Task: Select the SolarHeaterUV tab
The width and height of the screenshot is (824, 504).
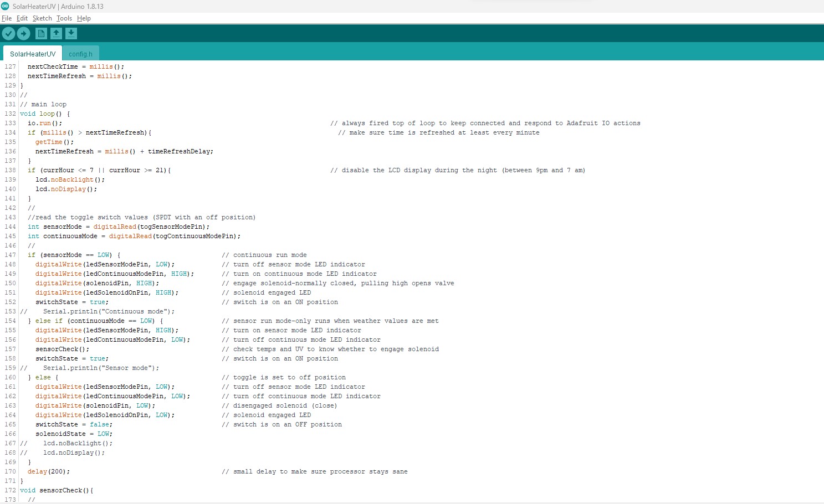Action: pyautogui.click(x=33, y=54)
